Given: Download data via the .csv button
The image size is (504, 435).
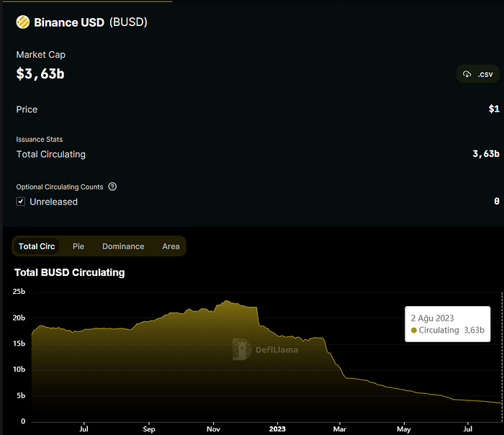Looking at the screenshot, I should (477, 74).
